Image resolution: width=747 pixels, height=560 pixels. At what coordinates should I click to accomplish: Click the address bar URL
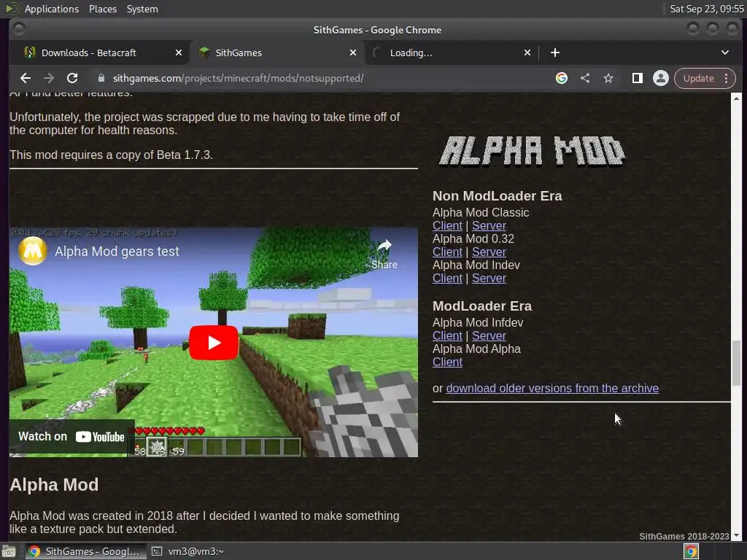[239, 78]
